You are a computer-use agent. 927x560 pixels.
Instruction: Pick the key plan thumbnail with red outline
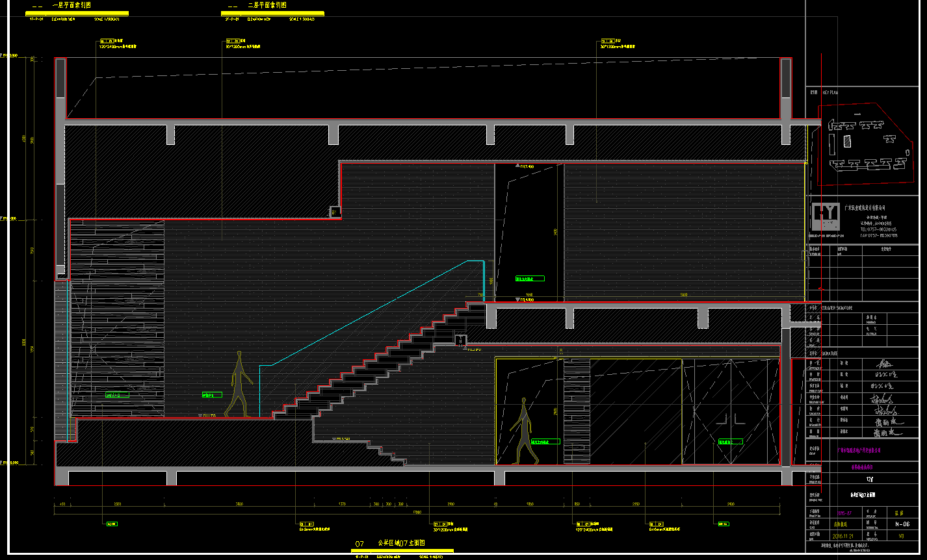866,144
